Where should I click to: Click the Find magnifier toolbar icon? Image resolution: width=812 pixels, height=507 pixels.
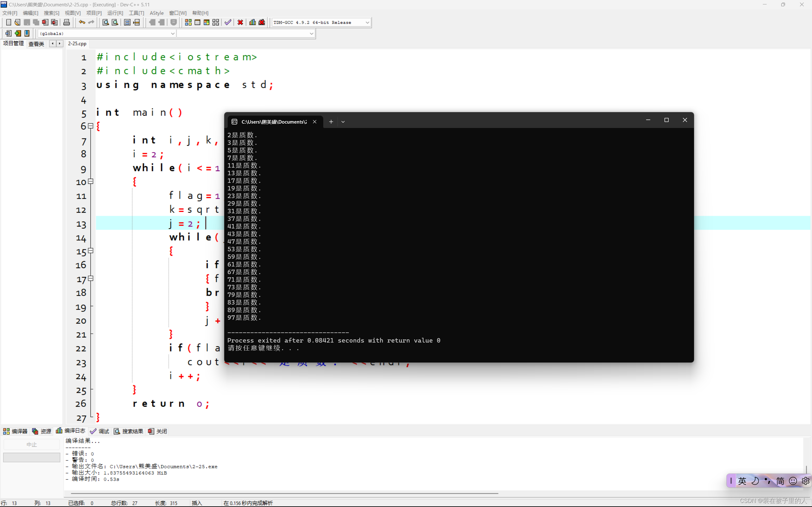[105, 22]
